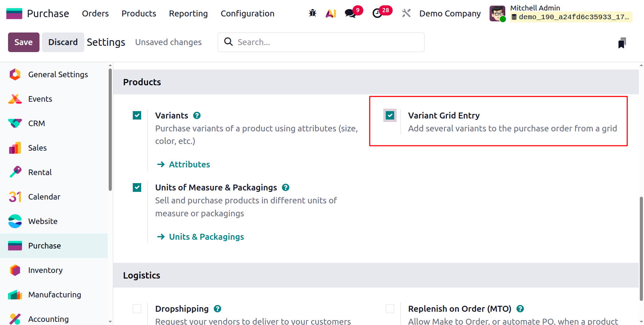Open the debug bug icon menu

(x=312, y=13)
